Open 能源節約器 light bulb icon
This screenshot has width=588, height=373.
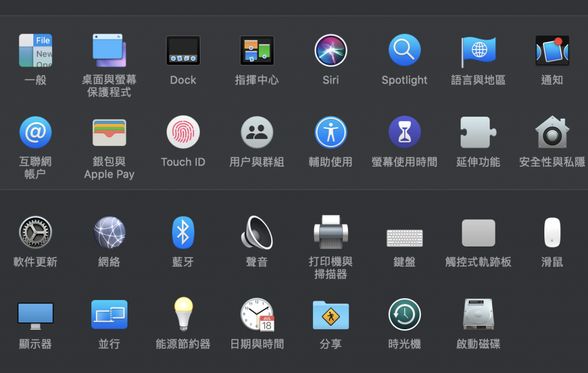(x=183, y=314)
